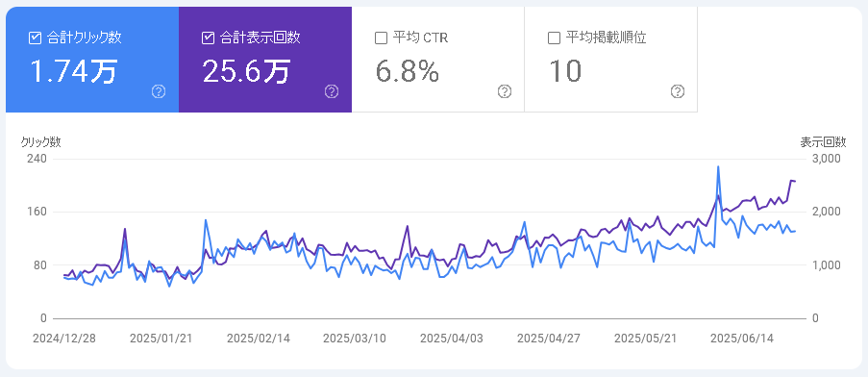The image size is (868, 377).
Task: Select the 25.6万 total impressions value
Action: click(x=246, y=71)
